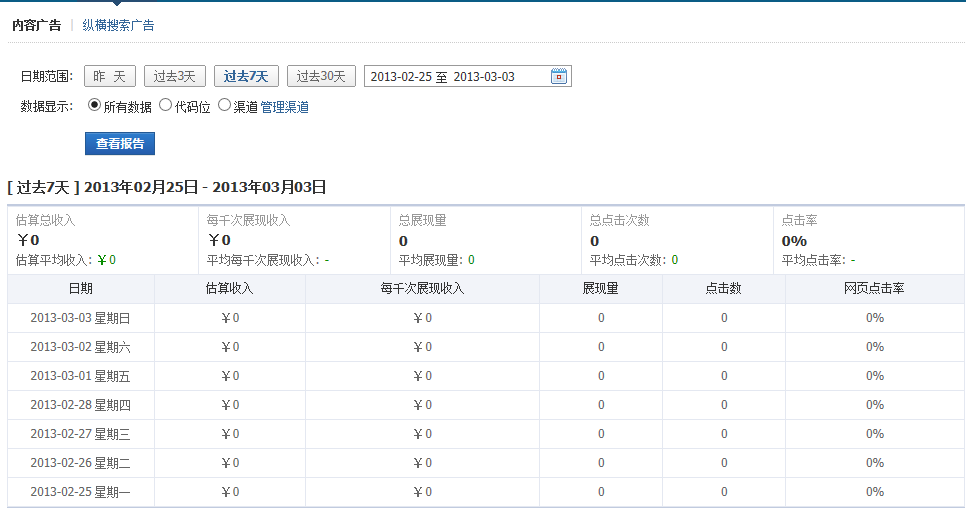The width and height of the screenshot is (966, 510).
Task: Click the 点击数 column header
Action: pos(723,288)
